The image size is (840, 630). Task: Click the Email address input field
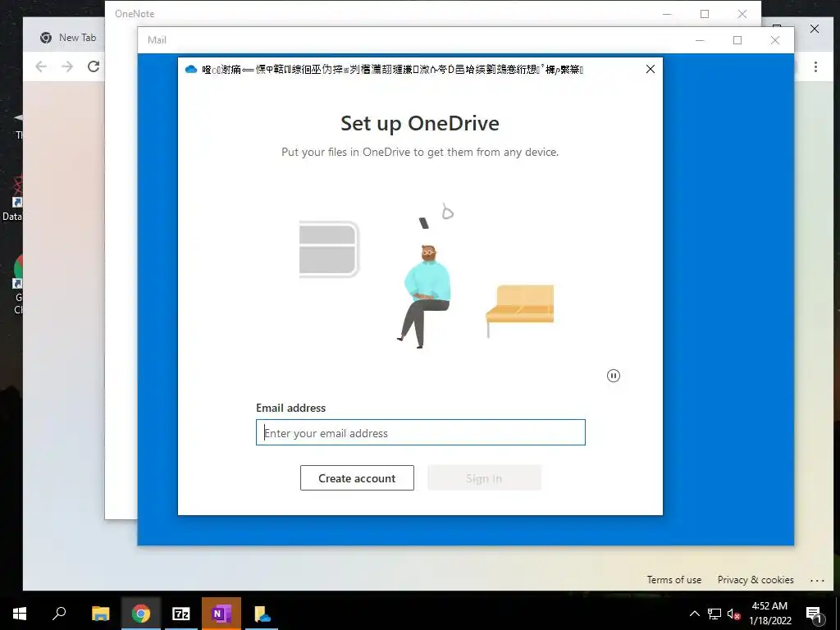(x=421, y=432)
